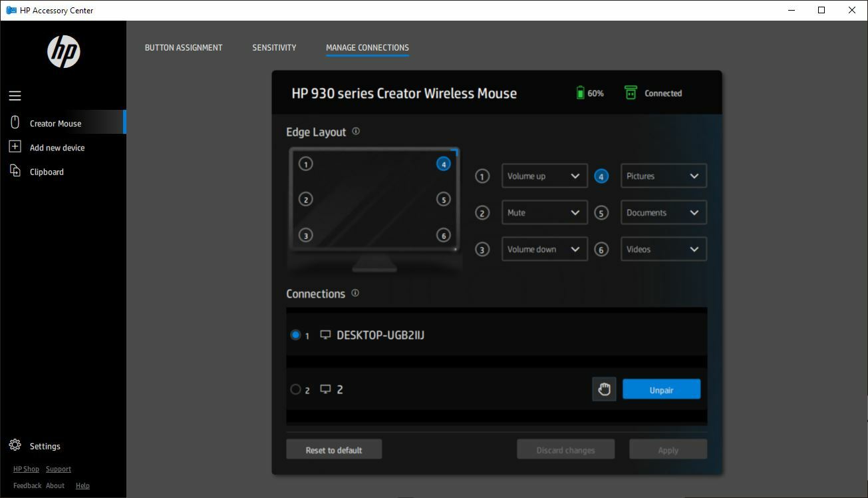Screen dimensions: 868x498
Task: Select edge zone 4 on the monitor diagram
Action: (x=443, y=163)
